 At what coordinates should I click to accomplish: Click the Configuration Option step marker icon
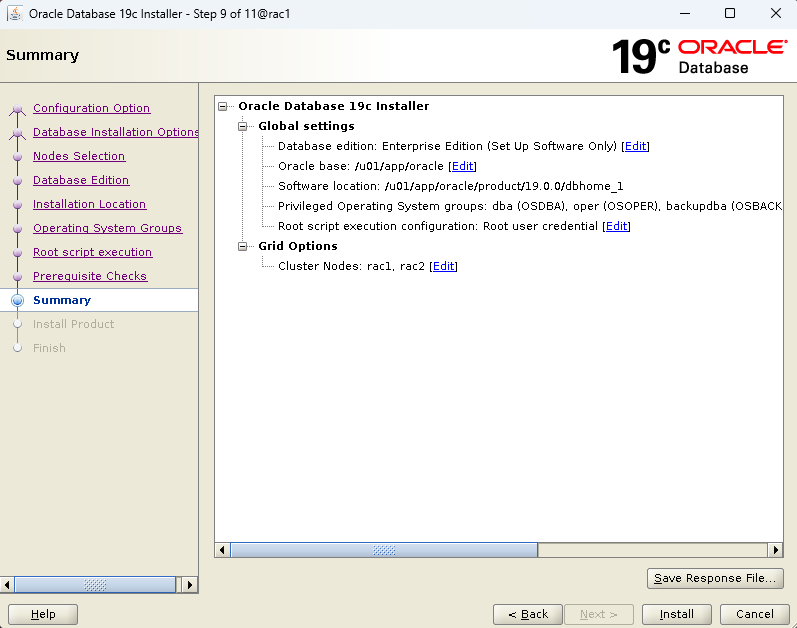(17, 109)
